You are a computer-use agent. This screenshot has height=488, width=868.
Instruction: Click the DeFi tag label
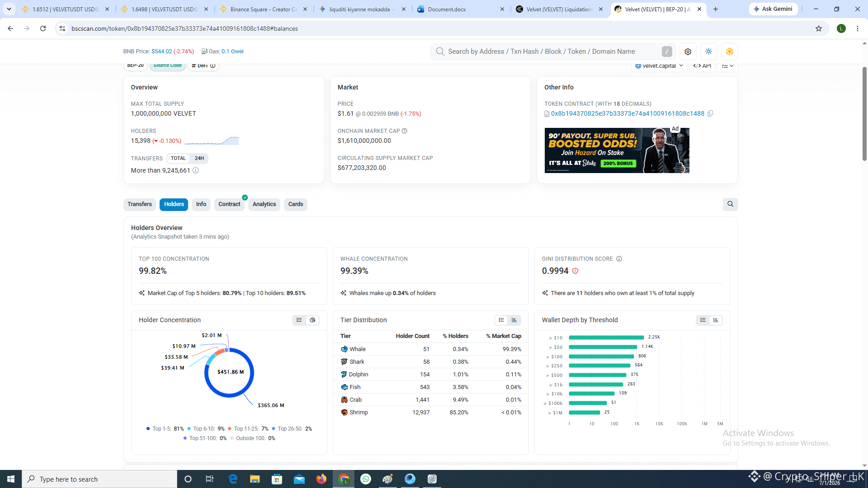(203, 66)
